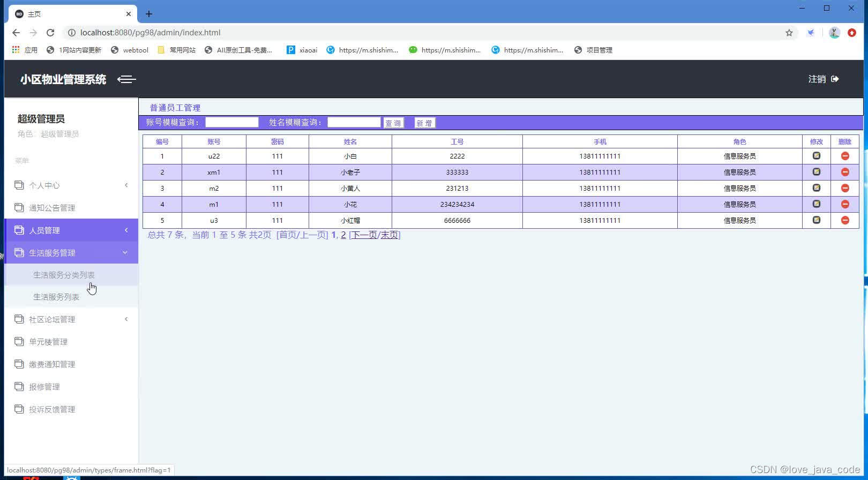Edit the u3 employee row
868x480 pixels.
coord(817,220)
